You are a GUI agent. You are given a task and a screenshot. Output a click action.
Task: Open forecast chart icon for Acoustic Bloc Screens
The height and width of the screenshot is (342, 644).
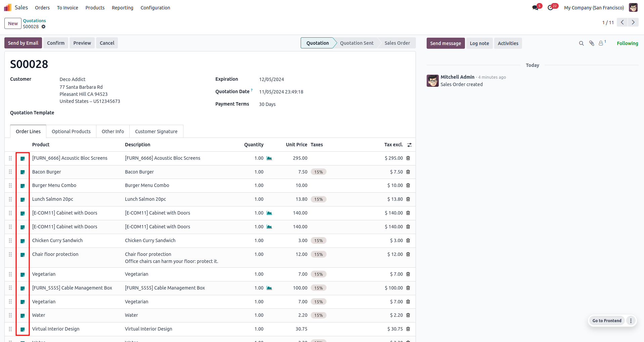(x=269, y=158)
